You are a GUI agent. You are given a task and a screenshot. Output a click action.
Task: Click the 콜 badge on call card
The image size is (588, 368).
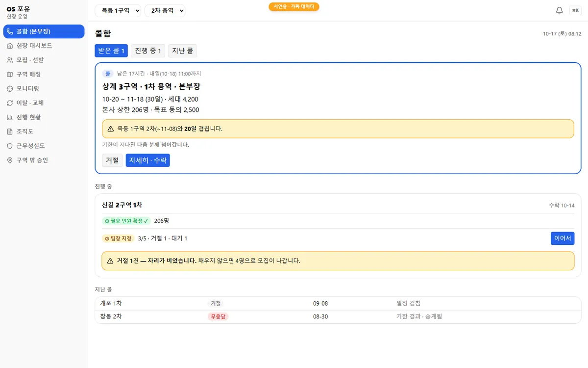pyautogui.click(x=108, y=74)
